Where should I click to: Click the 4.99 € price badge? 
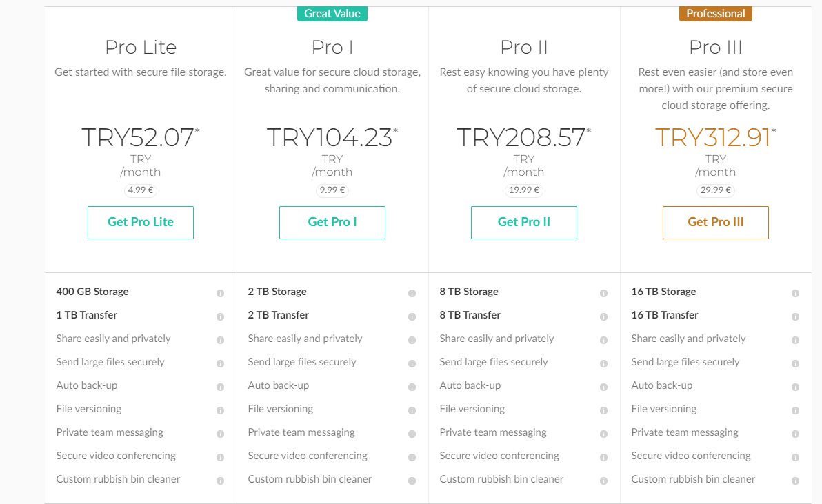[x=141, y=190]
